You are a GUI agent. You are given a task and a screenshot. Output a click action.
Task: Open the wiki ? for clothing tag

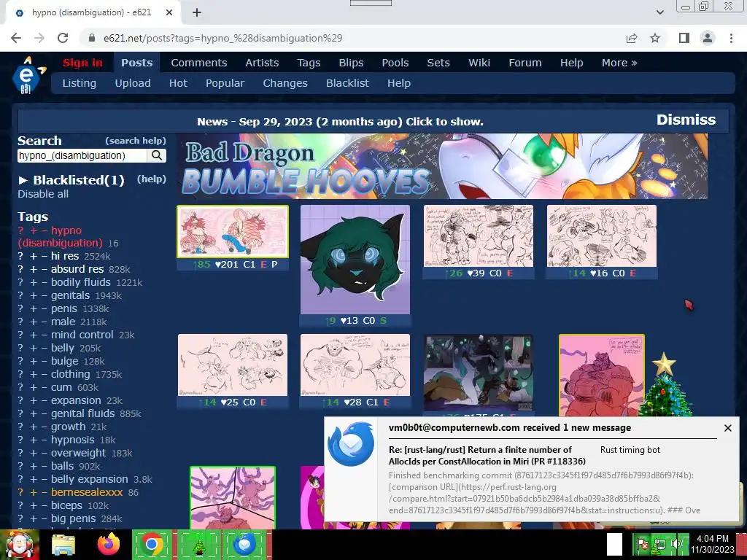click(20, 375)
